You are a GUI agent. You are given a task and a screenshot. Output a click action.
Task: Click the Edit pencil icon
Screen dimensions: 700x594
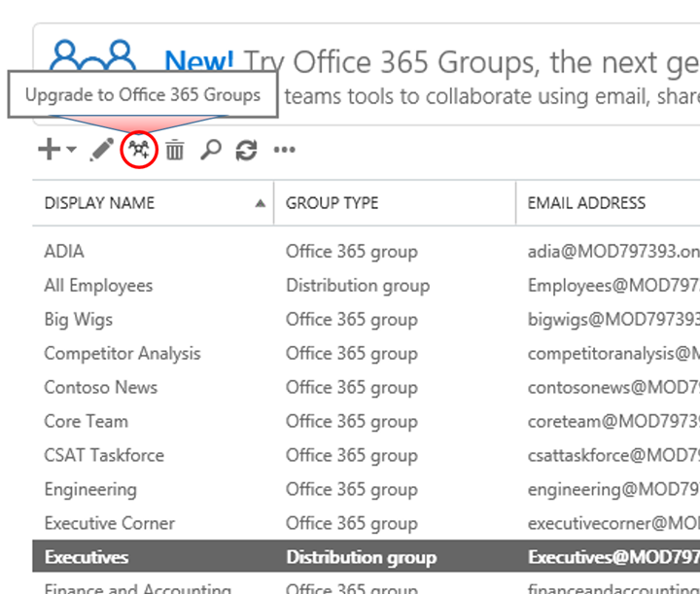point(102,150)
